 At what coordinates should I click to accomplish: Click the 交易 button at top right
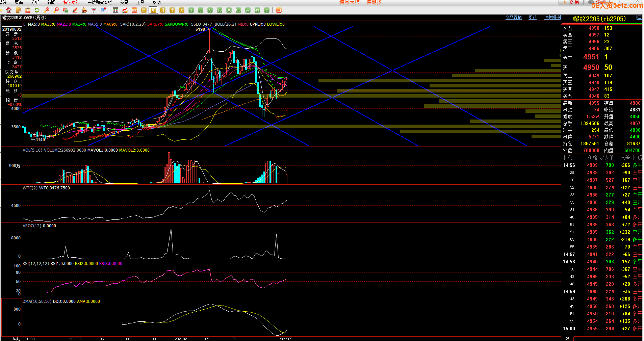tap(571, 2)
